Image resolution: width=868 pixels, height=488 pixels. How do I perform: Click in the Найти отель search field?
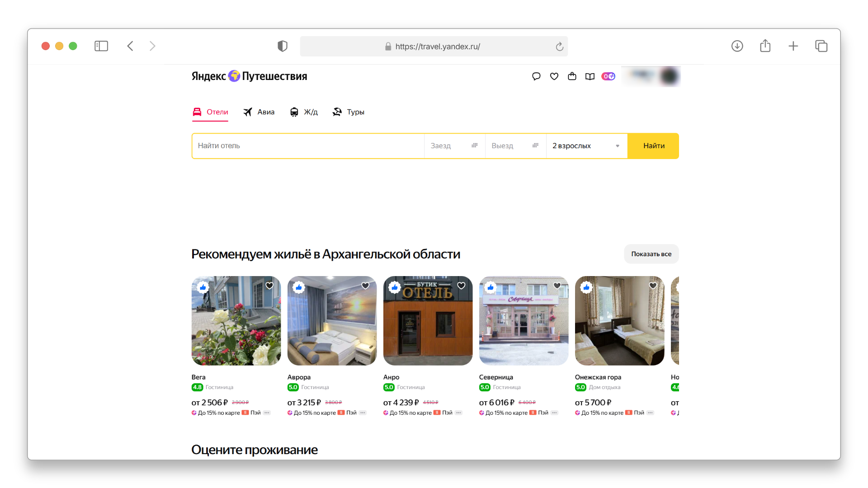308,145
